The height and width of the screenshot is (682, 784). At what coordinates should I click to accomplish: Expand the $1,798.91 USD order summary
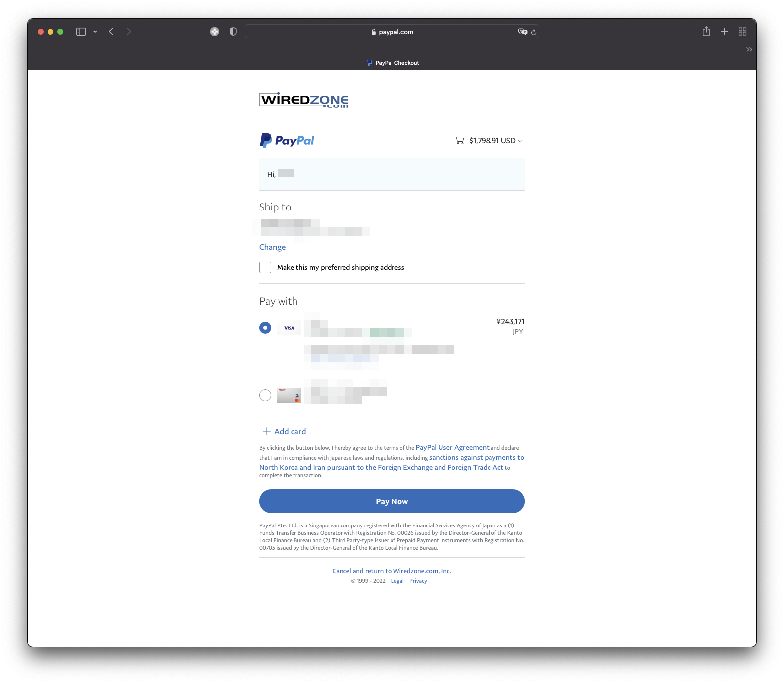495,141
